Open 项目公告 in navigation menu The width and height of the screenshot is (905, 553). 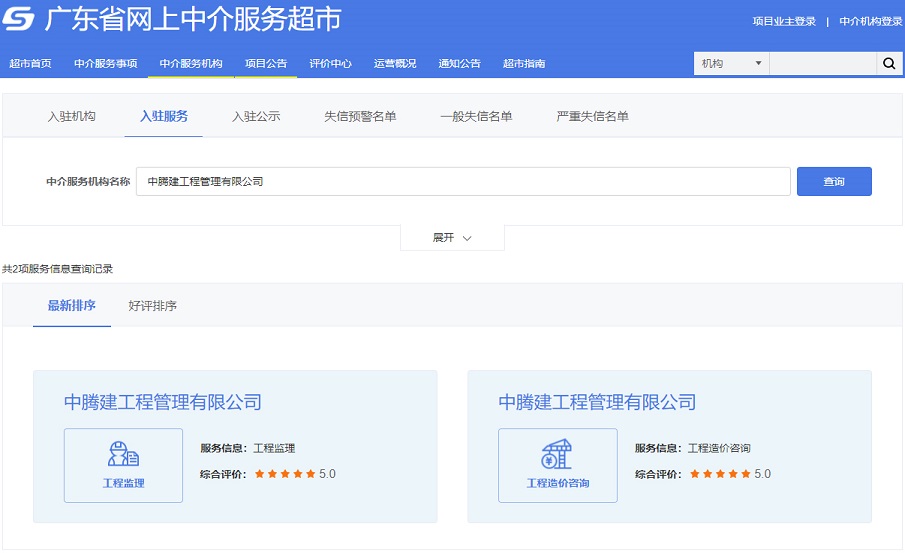click(x=266, y=64)
